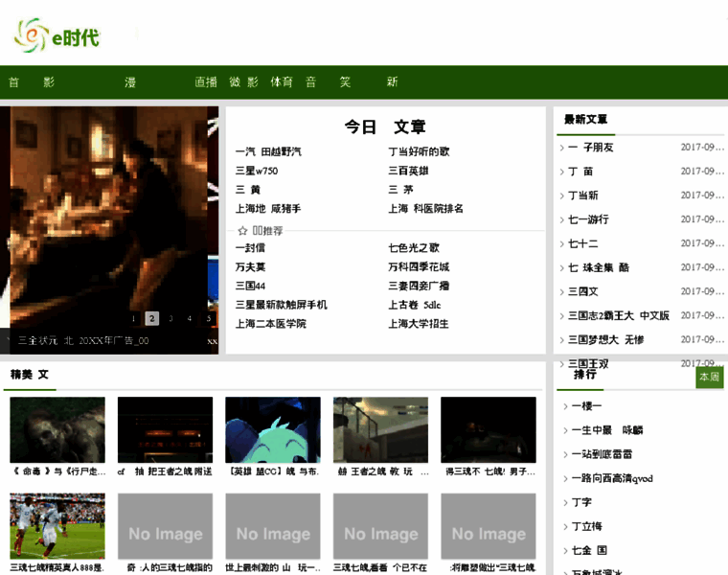Open ranking item 丁立梅
Viewport: 728px width, 575px height.
[x=587, y=527]
